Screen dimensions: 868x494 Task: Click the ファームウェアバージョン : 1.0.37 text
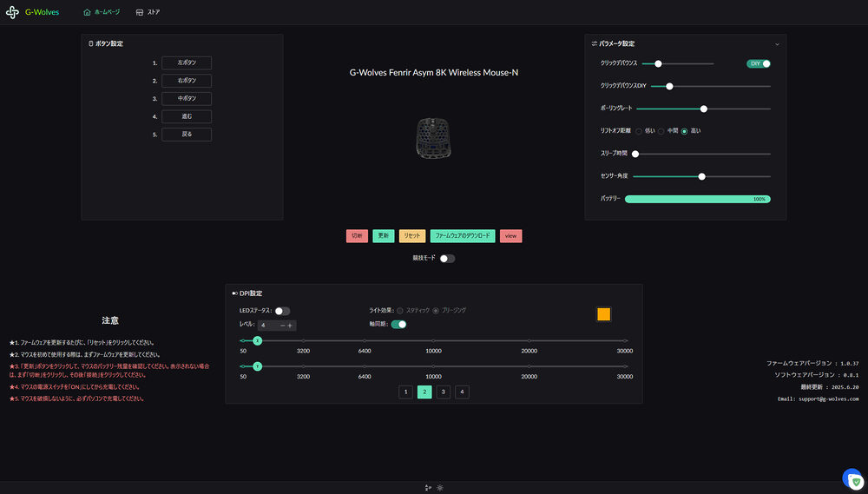[812, 363]
